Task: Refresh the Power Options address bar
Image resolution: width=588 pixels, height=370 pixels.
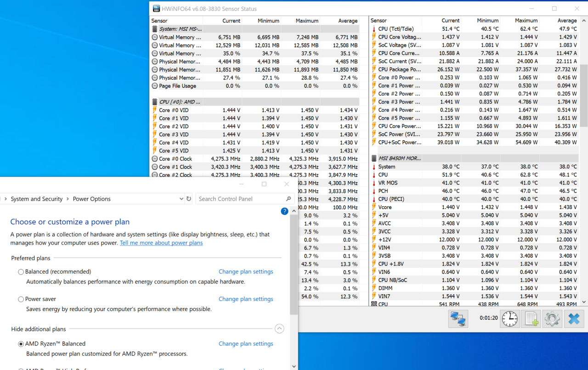Action: click(189, 199)
